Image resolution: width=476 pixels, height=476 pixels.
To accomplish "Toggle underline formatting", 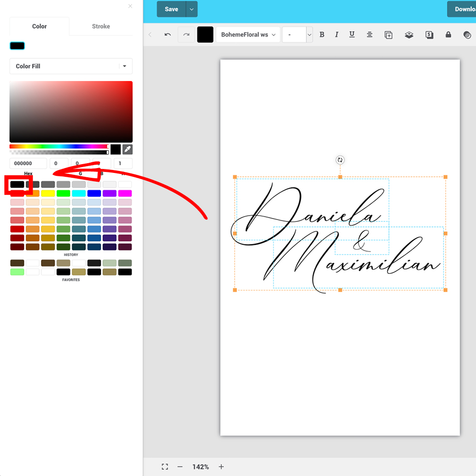I will pos(352,35).
